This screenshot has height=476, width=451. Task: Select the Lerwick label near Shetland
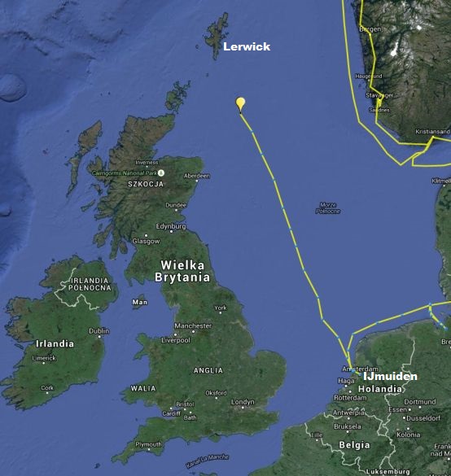(x=247, y=46)
